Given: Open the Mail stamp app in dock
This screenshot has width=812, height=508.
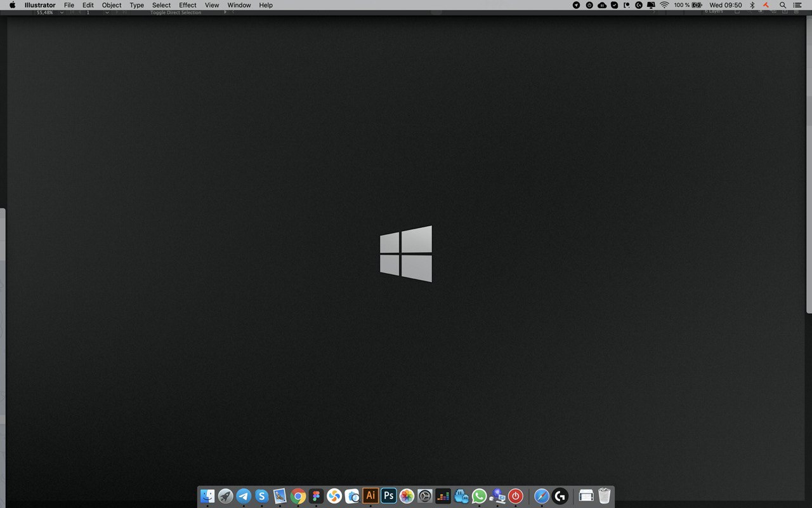Looking at the screenshot, I should click(280, 496).
